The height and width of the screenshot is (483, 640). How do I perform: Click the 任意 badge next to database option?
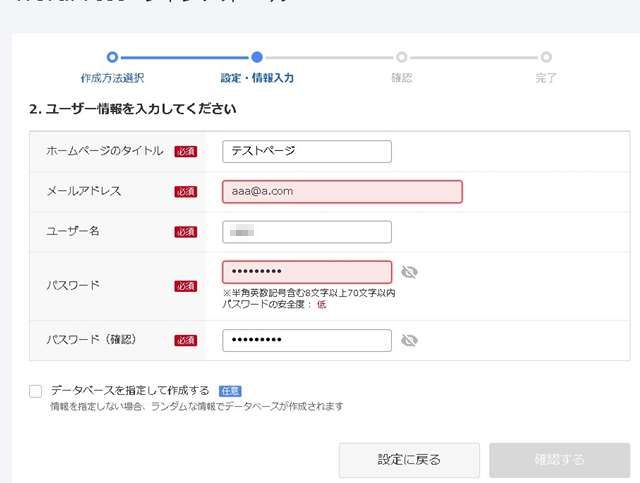coord(229,391)
